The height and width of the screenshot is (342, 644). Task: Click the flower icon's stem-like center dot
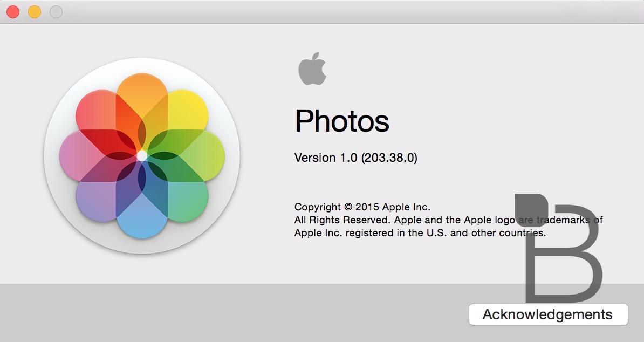click(141, 156)
